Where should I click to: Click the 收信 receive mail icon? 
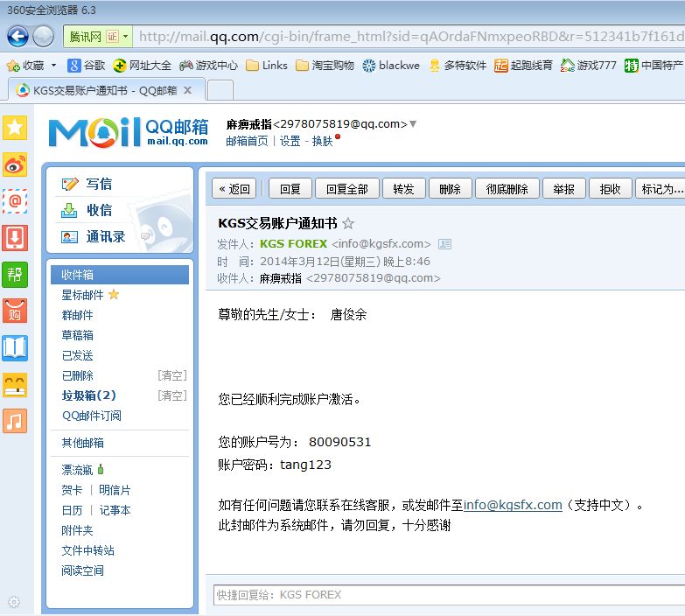pyautogui.click(x=69, y=210)
